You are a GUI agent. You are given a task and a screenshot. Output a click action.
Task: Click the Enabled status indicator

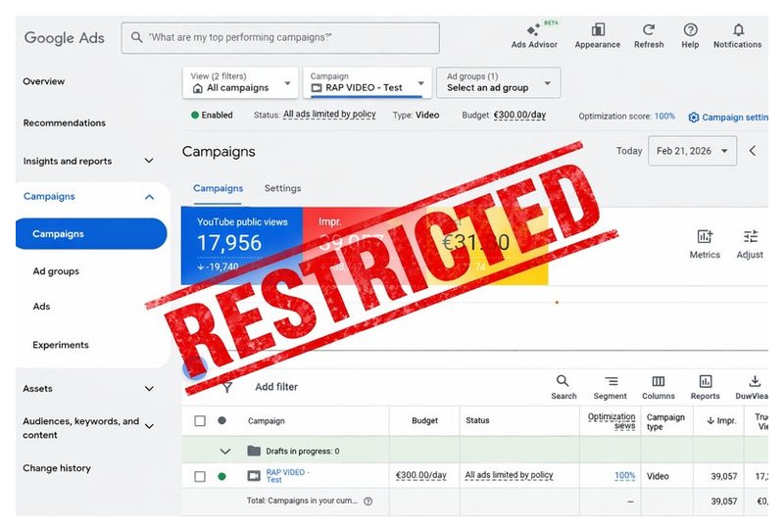(x=212, y=115)
